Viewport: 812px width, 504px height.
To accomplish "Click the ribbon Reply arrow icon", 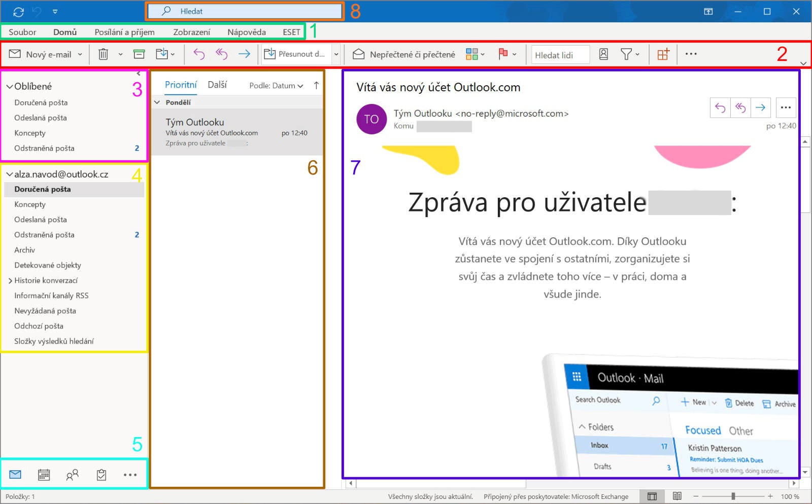I will coord(199,54).
